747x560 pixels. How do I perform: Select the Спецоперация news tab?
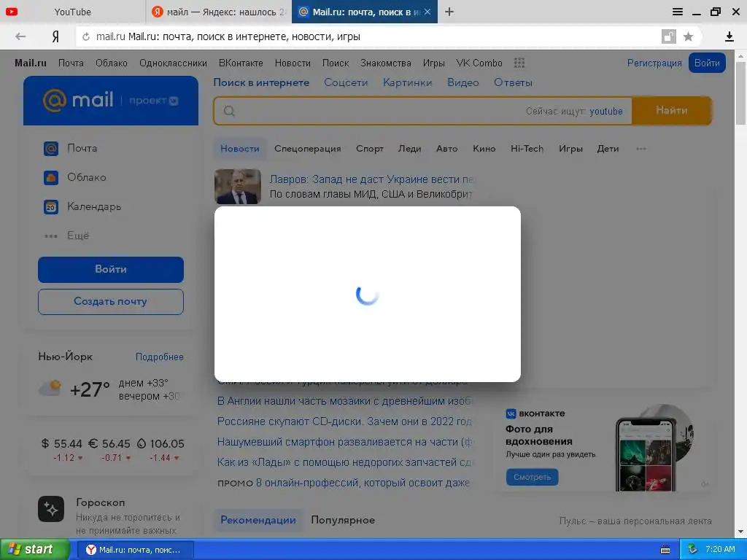point(307,149)
